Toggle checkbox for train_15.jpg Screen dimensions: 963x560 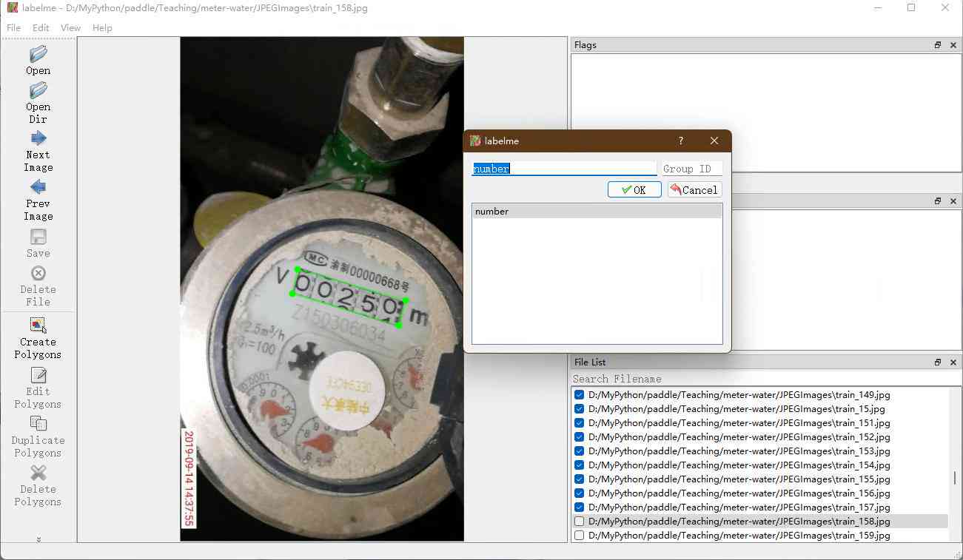[580, 409]
